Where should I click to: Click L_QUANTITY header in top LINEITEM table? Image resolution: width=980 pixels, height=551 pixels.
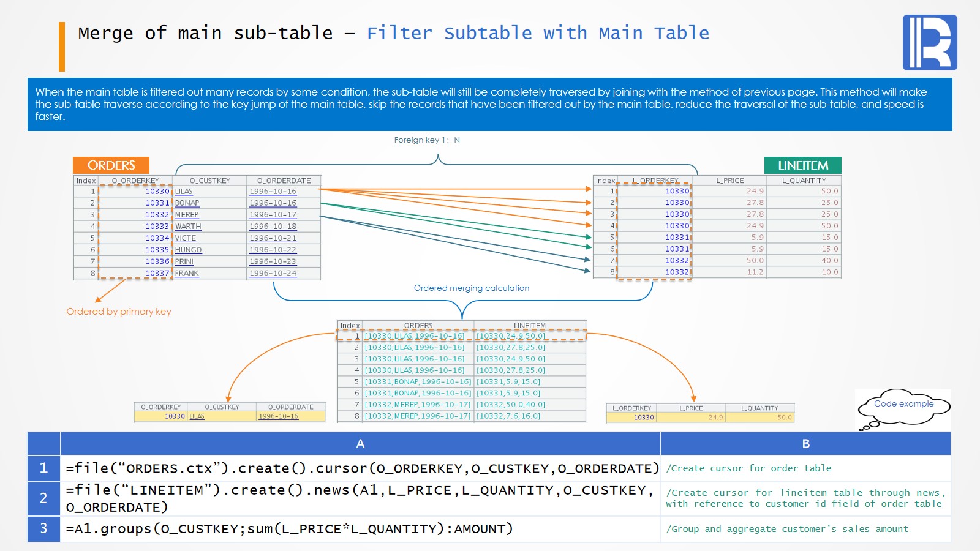[804, 181]
